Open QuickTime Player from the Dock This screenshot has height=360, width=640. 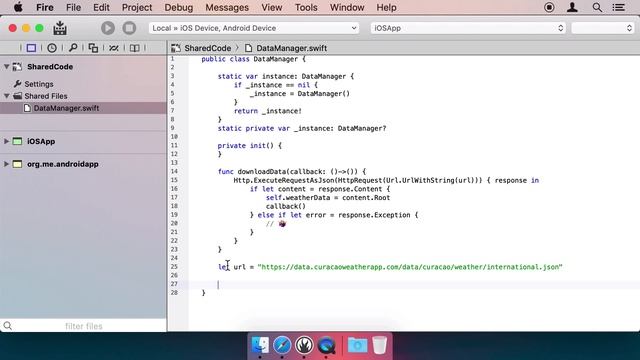click(x=326, y=345)
